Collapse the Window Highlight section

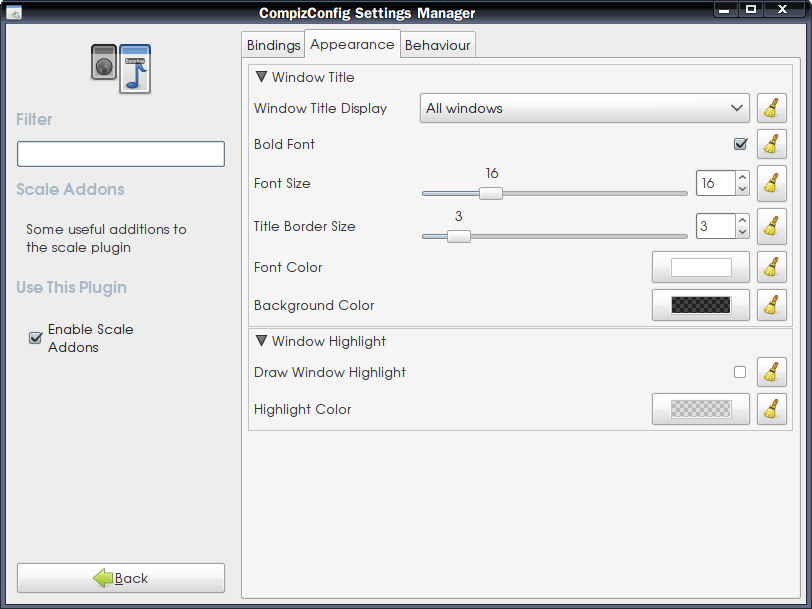(x=262, y=341)
